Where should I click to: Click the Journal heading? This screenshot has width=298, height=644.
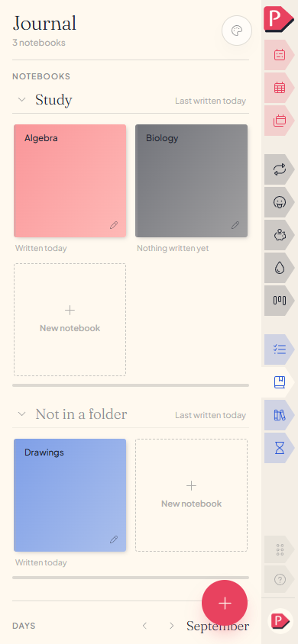click(x=44, y=23)
